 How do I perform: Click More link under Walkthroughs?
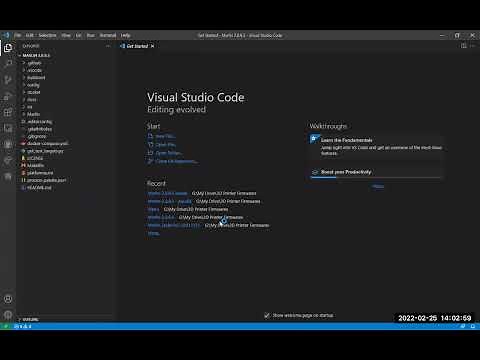[x=378, y=186]
